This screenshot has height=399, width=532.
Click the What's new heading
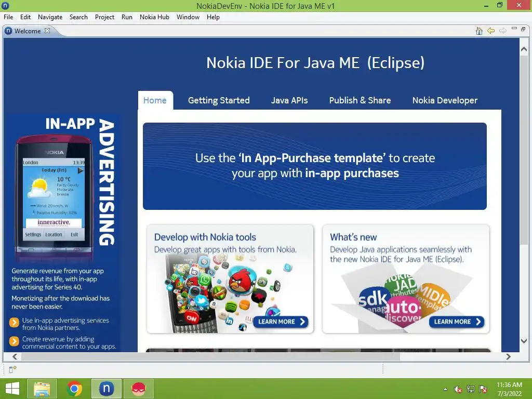point(353,237)
